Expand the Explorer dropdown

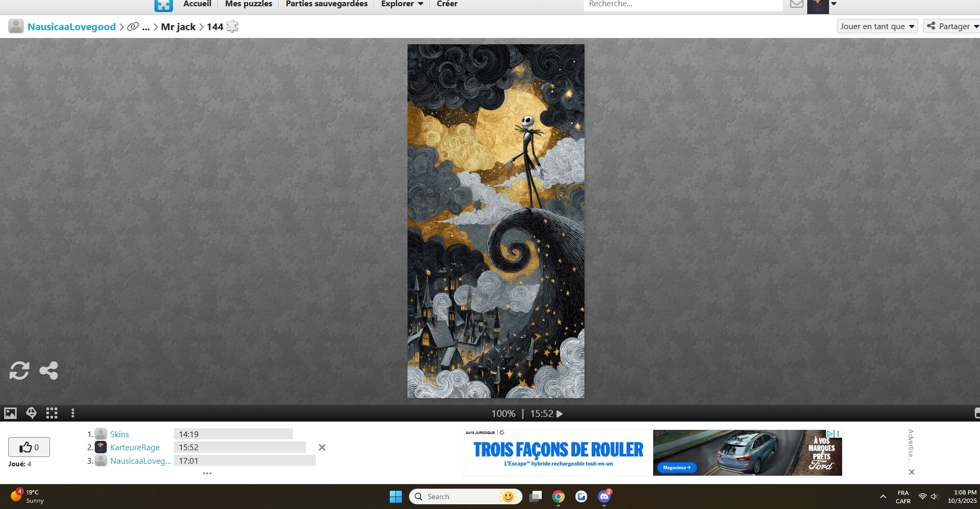click(x=402, y=4)
